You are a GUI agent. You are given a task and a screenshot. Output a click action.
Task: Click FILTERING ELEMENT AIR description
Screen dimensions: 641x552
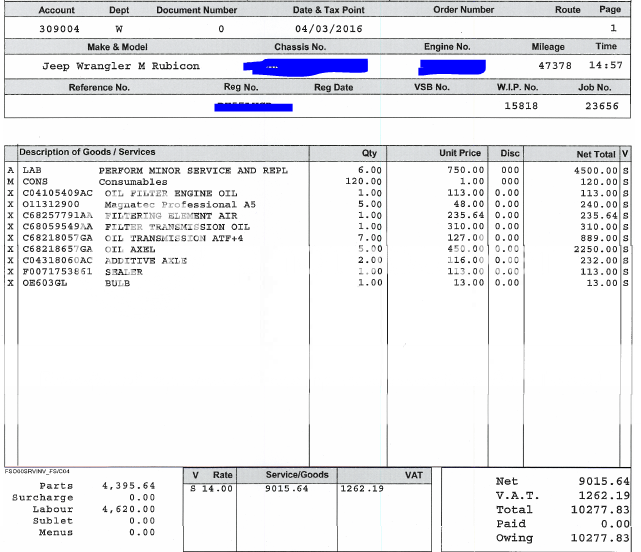click(x=171, y=215)
